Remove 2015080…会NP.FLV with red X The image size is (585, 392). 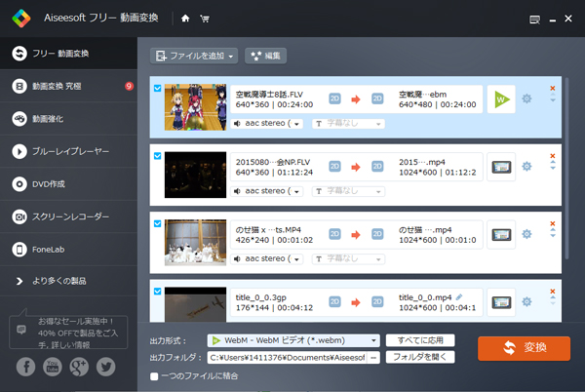[x=553, y=156]
